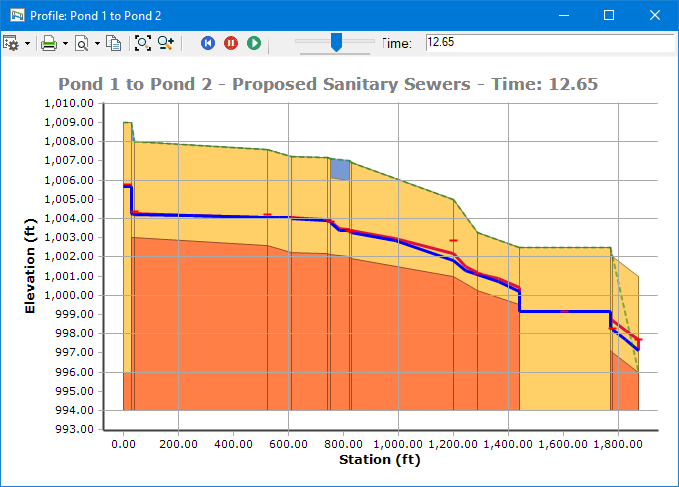This screenshot has height=487, width=679.
Task: Click the 993.00 elevation tick label
Action: point(74,429)
